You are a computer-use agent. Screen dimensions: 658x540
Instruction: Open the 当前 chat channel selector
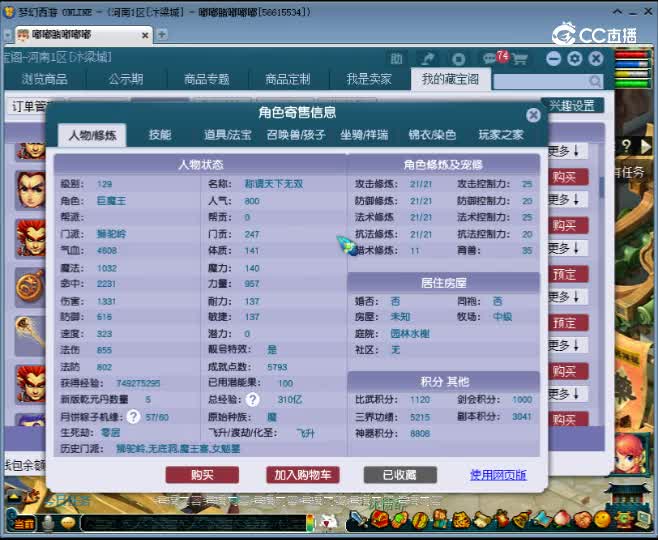24,524
